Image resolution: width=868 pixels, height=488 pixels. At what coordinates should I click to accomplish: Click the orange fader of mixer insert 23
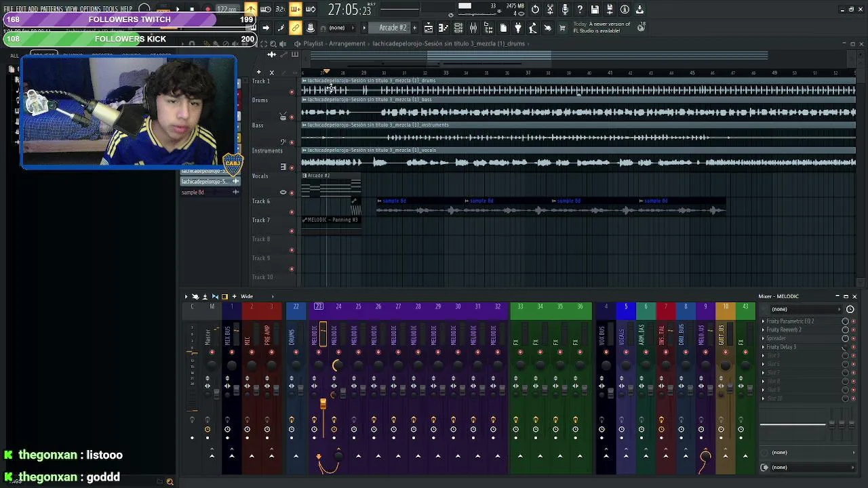coord(323,404)
